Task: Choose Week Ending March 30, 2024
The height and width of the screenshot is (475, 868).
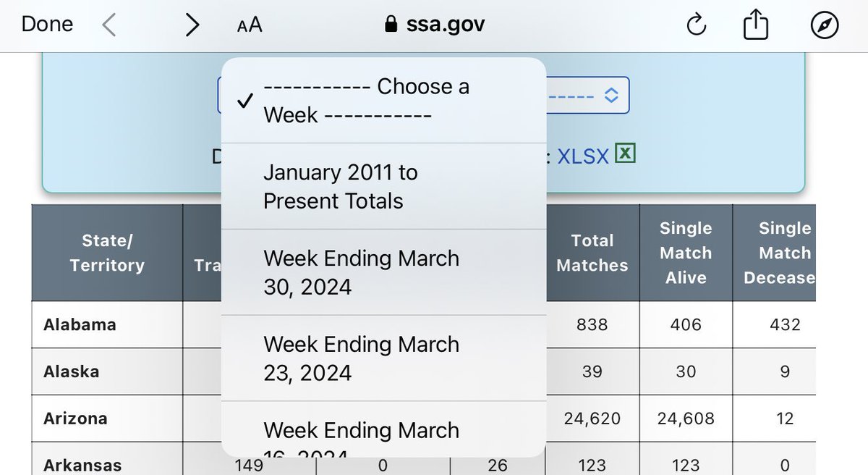Action: (383, 272)
